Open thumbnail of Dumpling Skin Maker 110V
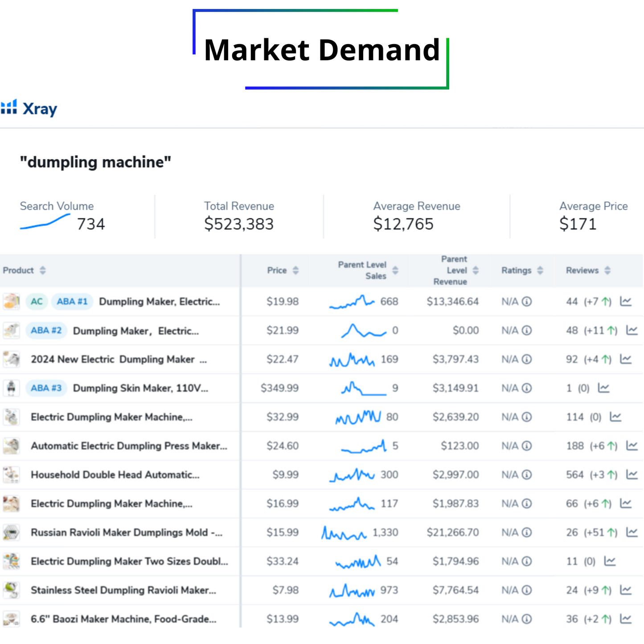 click(x=11, y=388)
